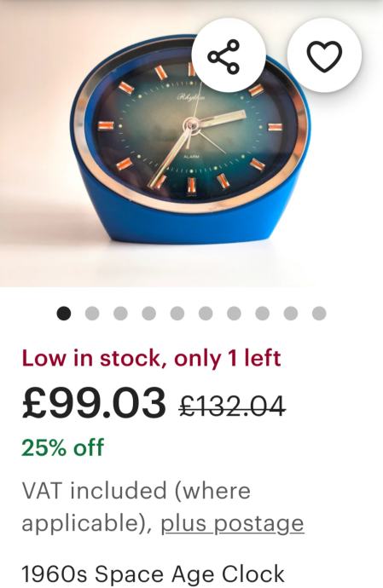Open the plus postage link
Image resolution: width=383 pixels, height=588 pixels.
(x=232, y=523)
